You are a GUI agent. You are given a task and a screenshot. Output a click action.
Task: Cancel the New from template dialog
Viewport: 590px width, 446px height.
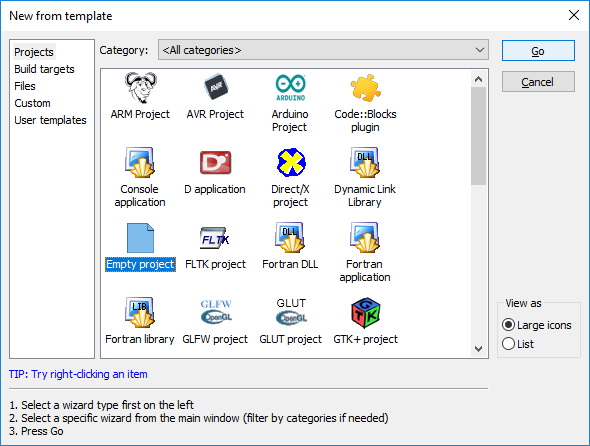click(538, 82)
